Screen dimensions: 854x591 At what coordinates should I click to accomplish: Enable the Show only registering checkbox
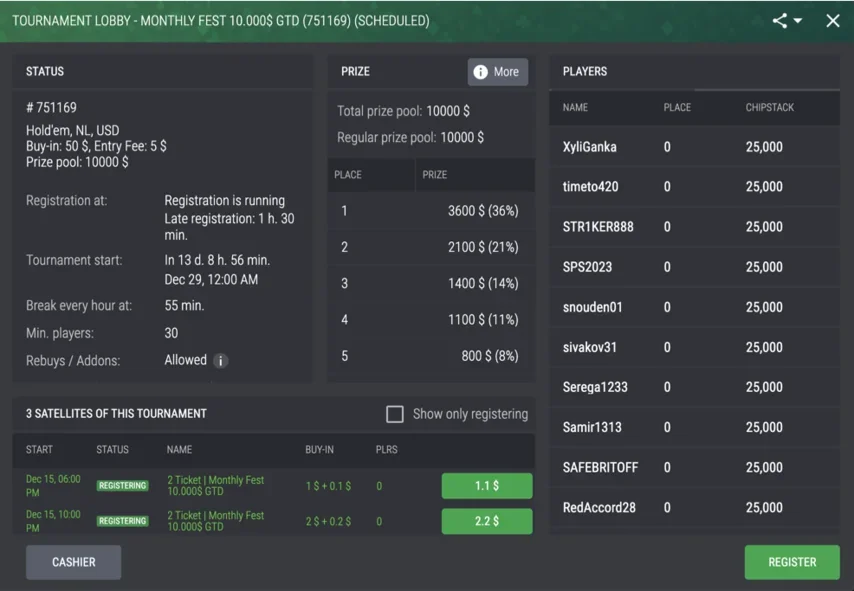point(395,414)
